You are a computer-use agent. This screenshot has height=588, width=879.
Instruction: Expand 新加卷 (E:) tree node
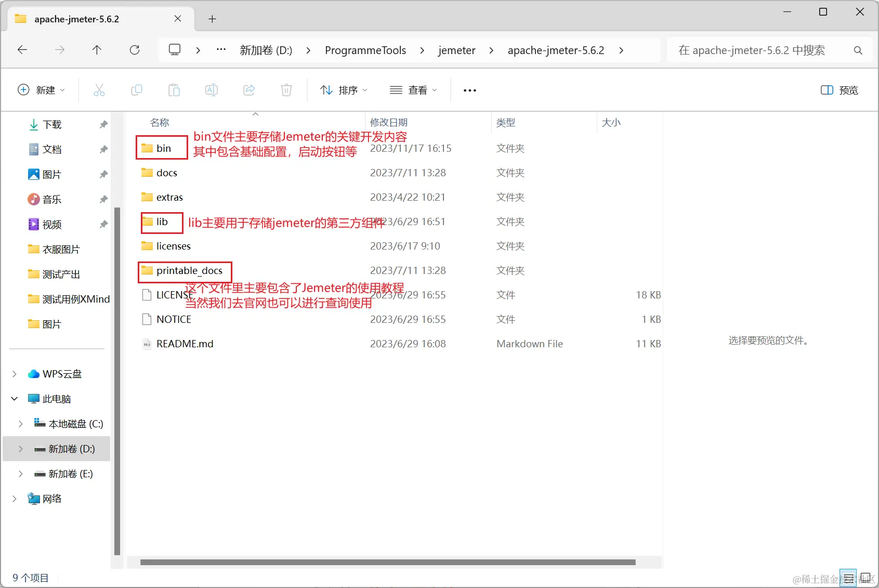[x=21, y=474]
